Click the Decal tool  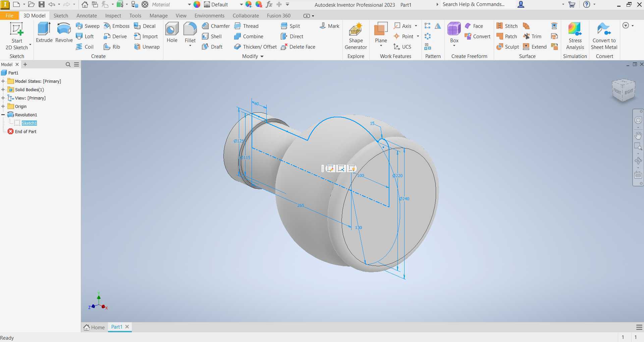145,26
